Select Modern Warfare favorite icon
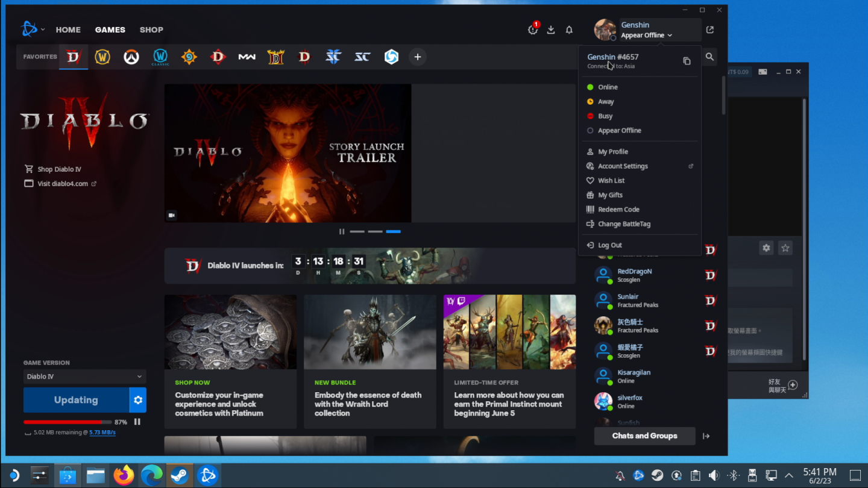 pos(247,57)
